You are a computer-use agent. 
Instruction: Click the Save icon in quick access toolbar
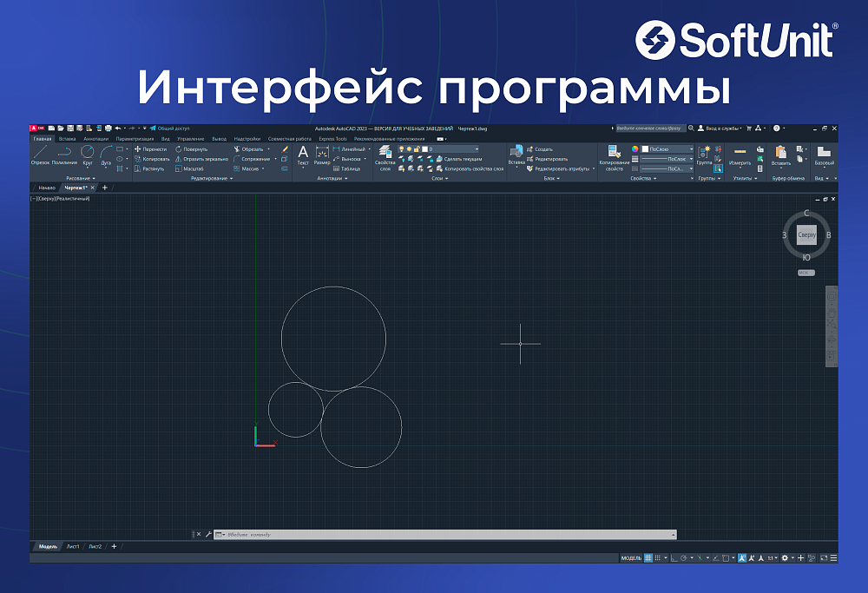[70, 128]
